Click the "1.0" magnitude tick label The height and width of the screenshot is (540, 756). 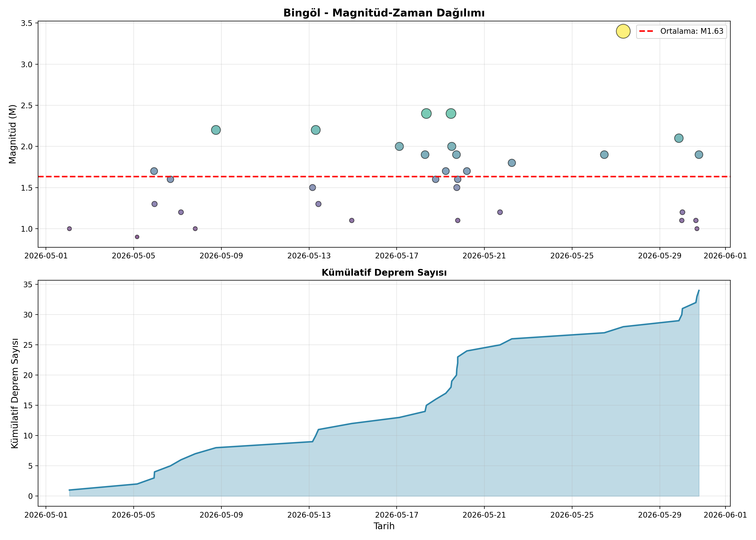27,229
